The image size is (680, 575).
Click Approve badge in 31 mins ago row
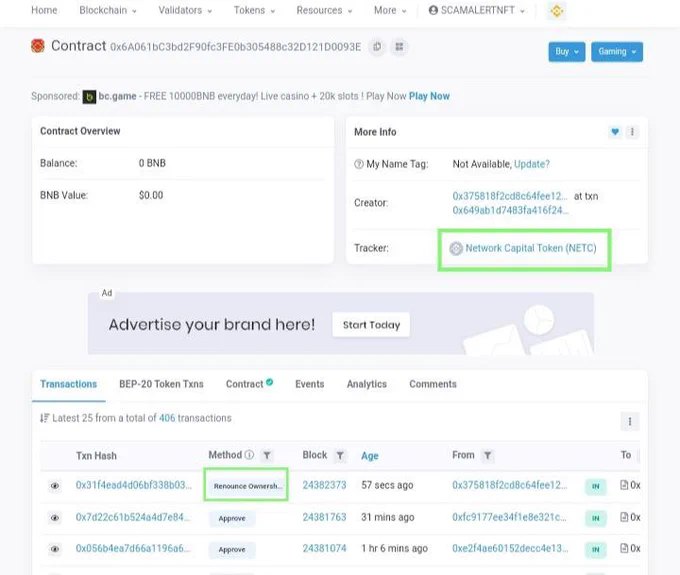tap(232, 518)
